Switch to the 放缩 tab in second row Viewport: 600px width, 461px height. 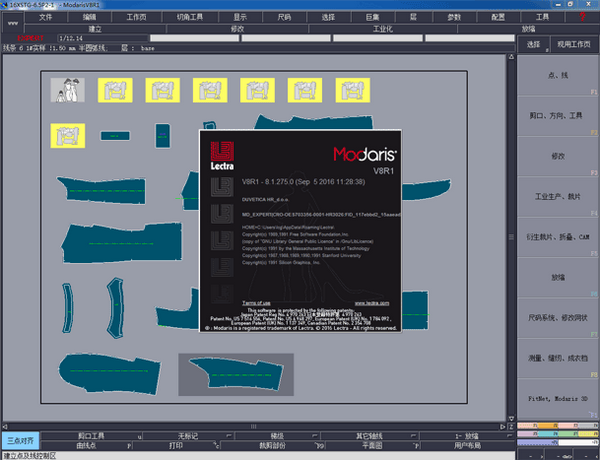pos(528,29)
